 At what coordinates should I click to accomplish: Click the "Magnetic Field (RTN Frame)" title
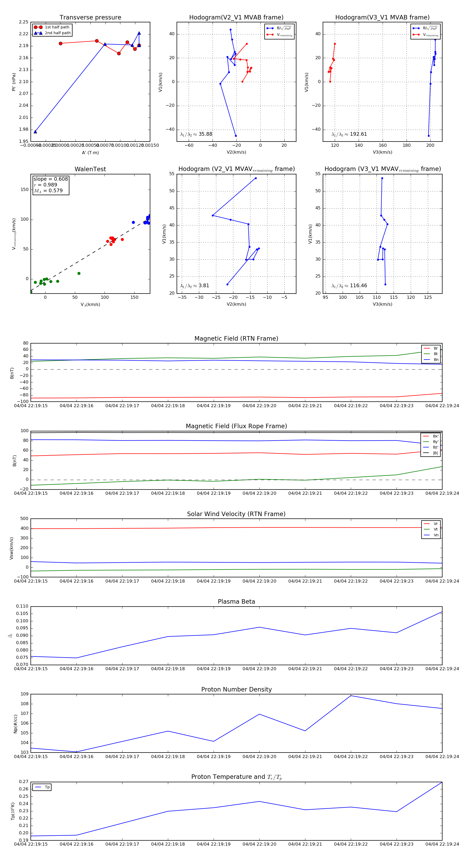[236, 339]
